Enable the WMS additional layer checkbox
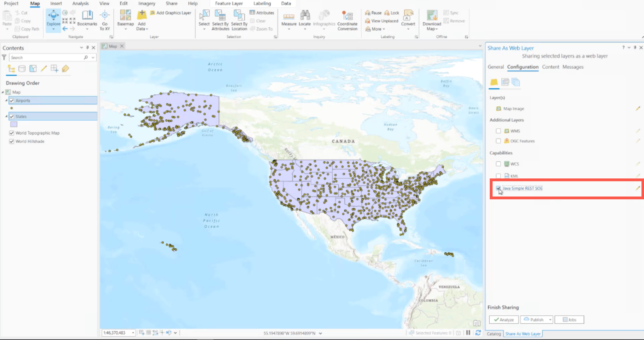The width and height of the screenshot is (644, 340). point(498,131)
